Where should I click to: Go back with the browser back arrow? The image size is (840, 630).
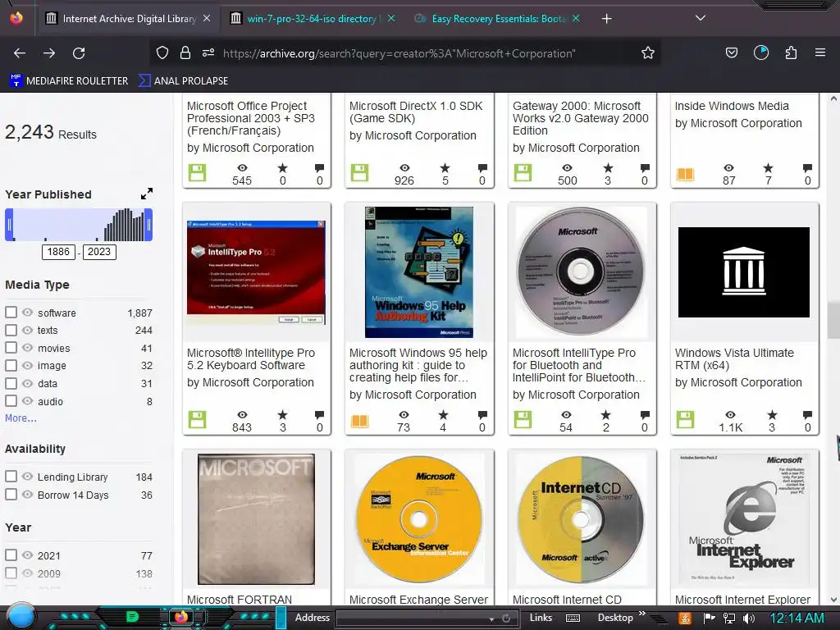click(20, 53)
